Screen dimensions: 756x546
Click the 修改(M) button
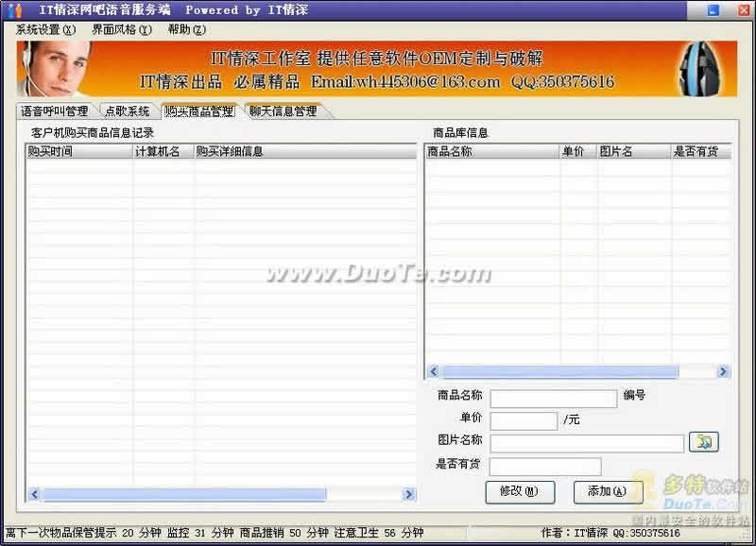[x=520, y=491]
